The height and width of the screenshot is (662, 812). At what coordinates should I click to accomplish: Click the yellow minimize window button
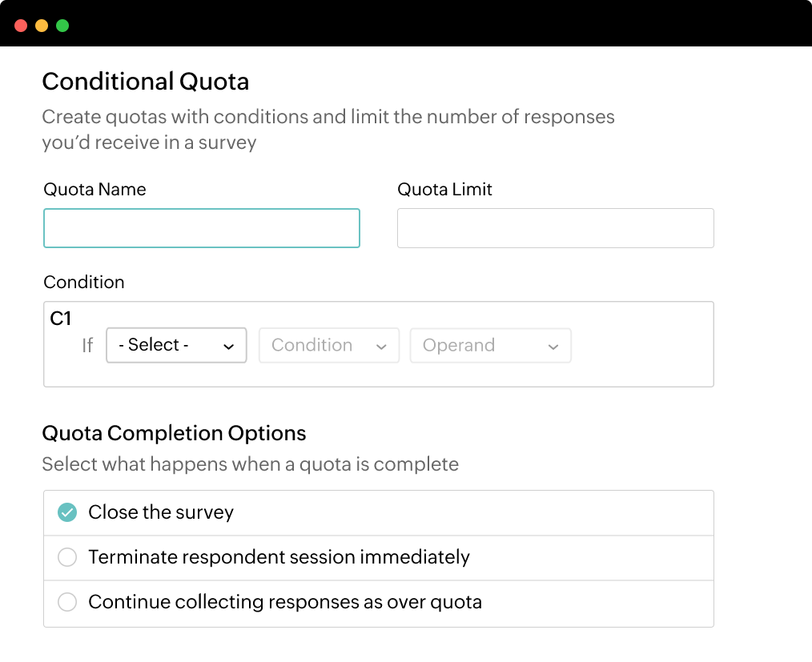point(42,26)
